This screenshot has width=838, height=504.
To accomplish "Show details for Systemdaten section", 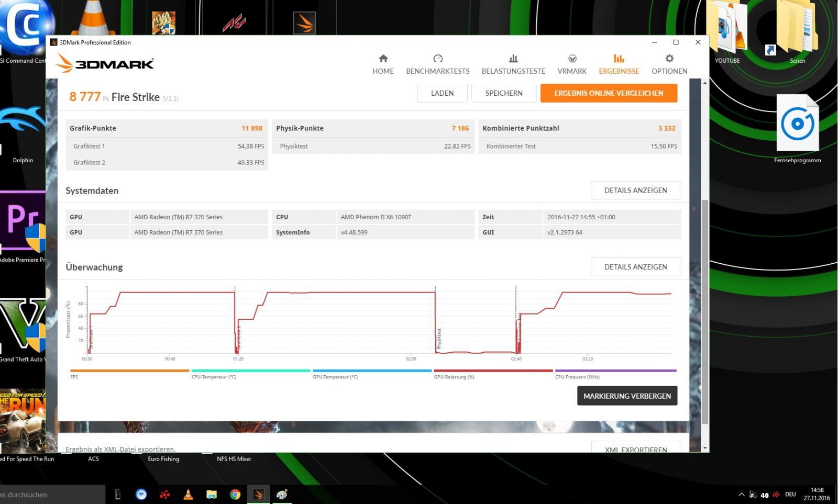I will pos(636,191).
